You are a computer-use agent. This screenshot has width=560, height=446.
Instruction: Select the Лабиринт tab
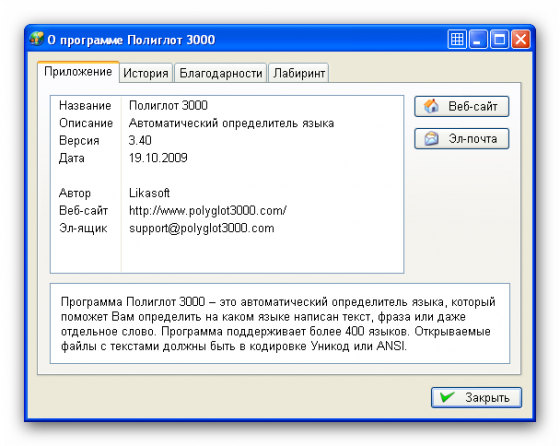click(x=299, y=73)
